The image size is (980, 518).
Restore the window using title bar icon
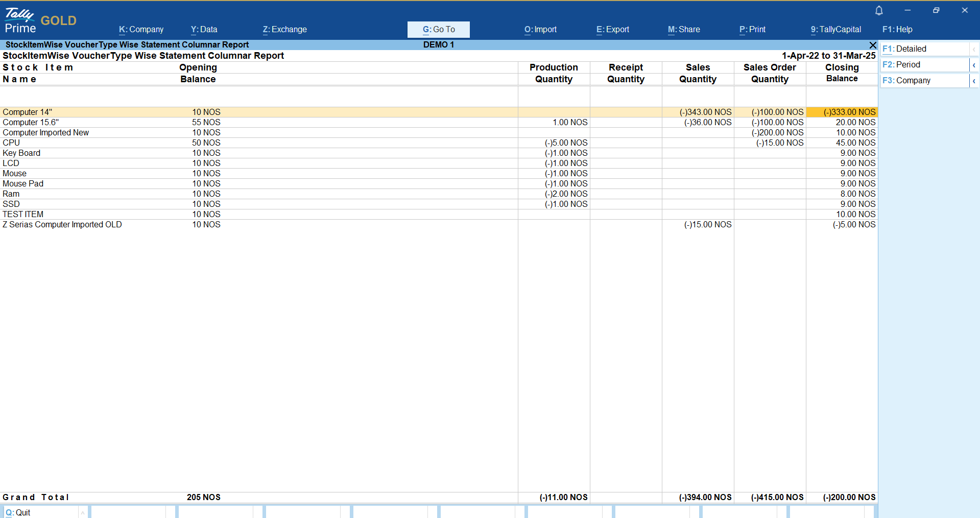(x=936, y=10)
